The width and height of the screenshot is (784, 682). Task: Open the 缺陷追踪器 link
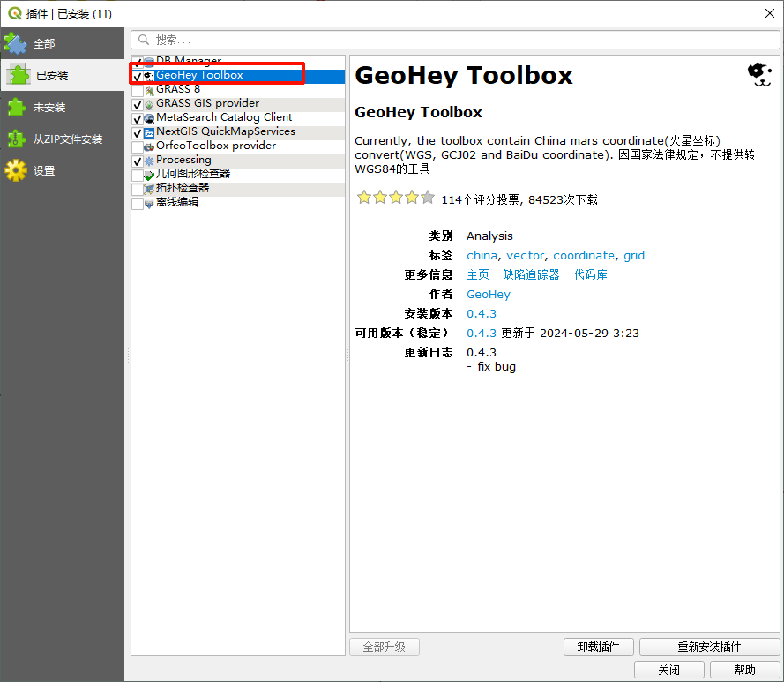[x=531, y=274]
